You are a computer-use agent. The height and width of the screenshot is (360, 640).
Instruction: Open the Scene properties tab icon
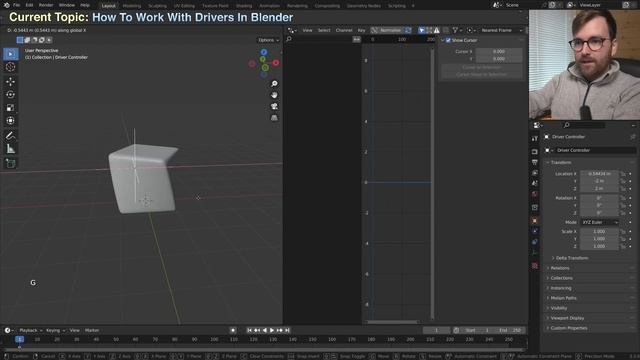pyautogui.click(x=535, y=184)
